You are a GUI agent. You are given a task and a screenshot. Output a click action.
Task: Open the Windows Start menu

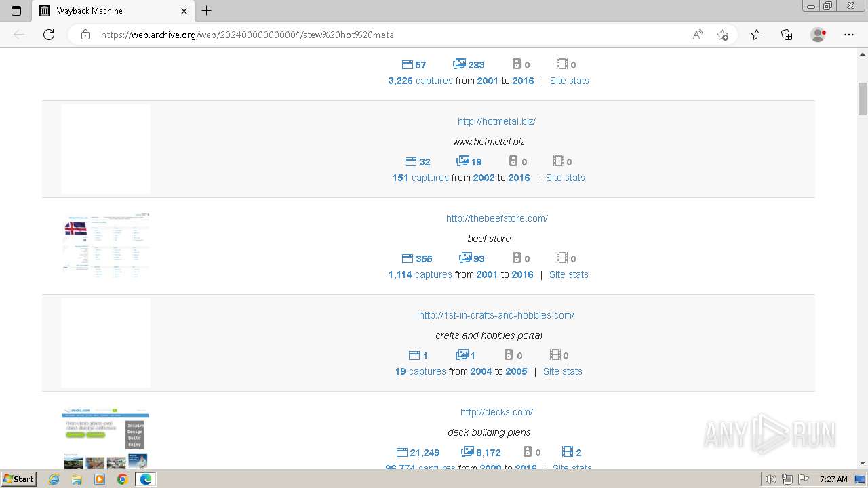pos(18,479)
